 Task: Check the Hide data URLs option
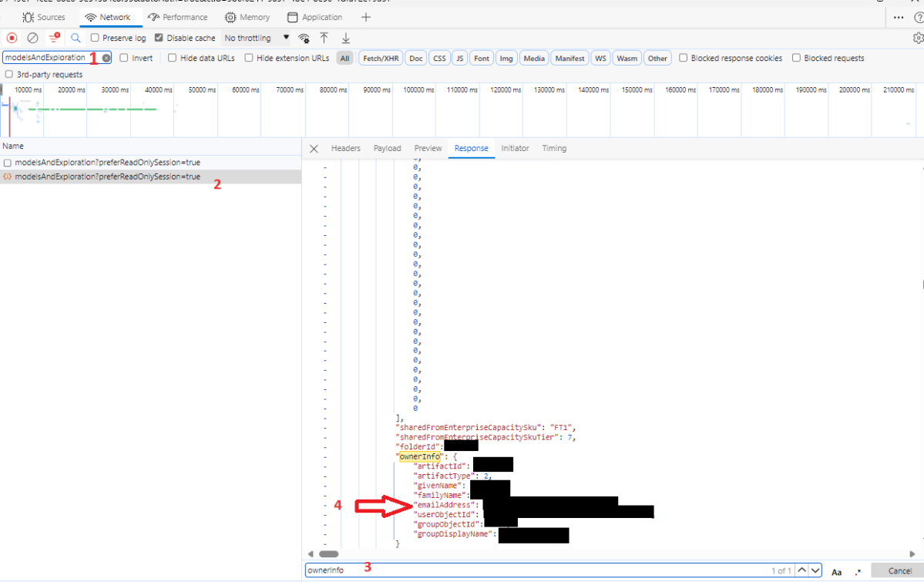tap(171, 57)
